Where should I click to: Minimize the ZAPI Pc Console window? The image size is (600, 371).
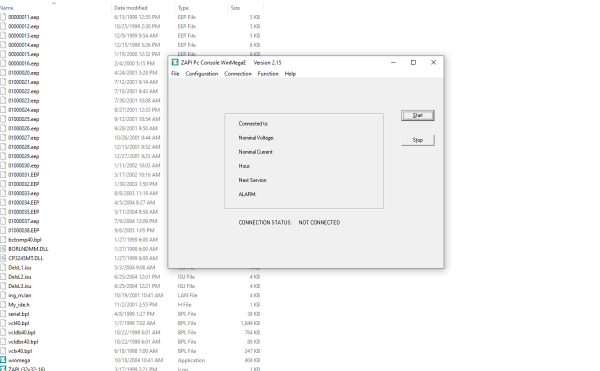(x=393, y=62)
